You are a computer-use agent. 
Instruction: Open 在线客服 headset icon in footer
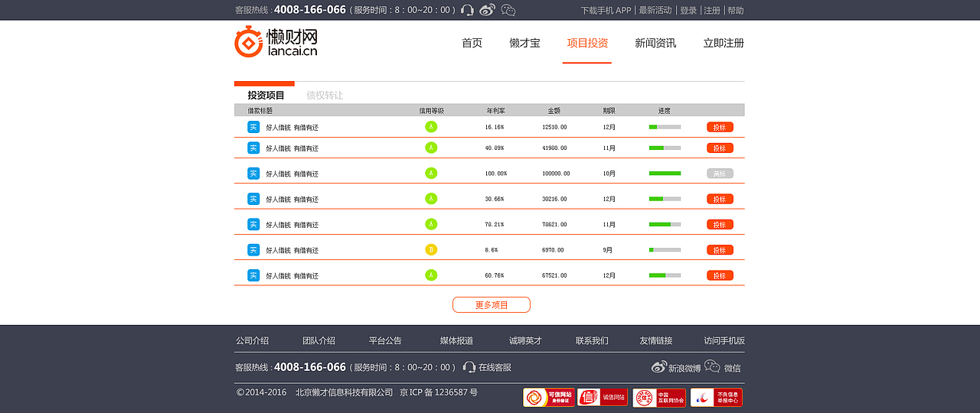click(469, 367)
